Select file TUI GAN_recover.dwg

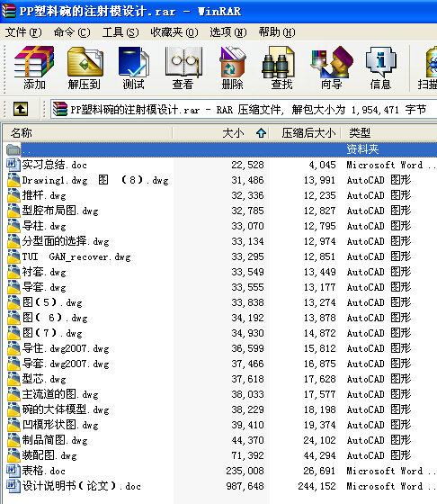click(x=76, y=256)
